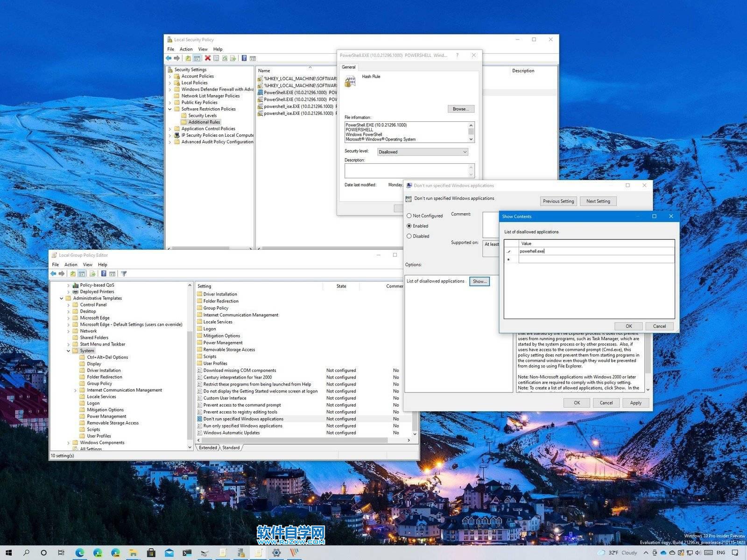Screen dimensions: 747x560
Task: Select the Filter icon in Group Policy Editor toolbar
Action: (124, 273)
